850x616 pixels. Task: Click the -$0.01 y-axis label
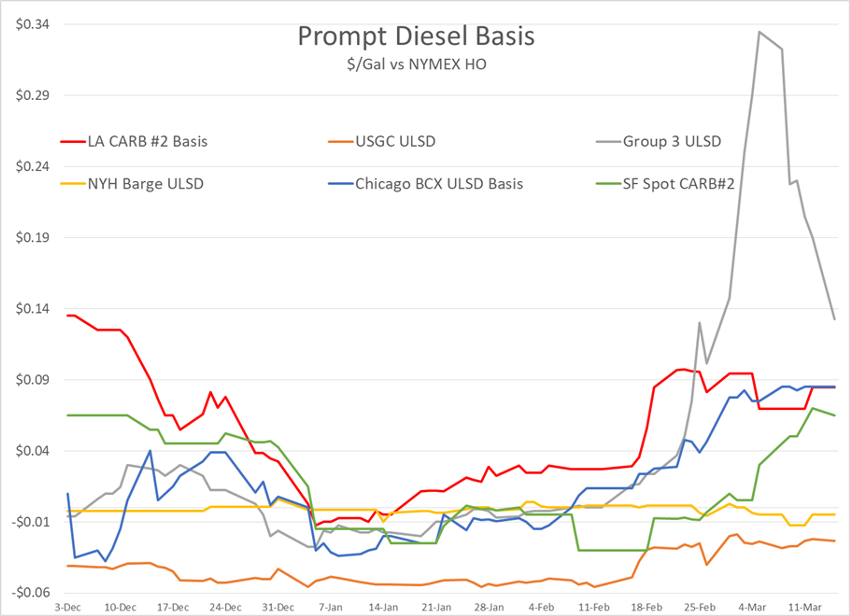tap(31, 522)
